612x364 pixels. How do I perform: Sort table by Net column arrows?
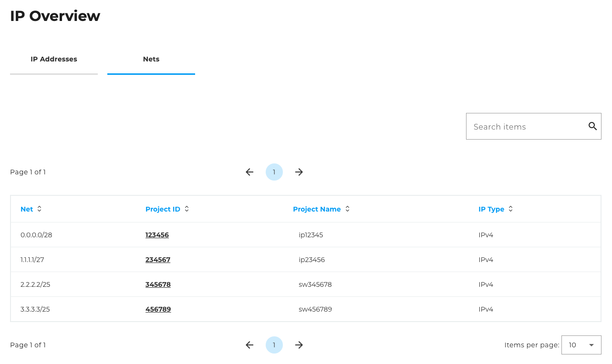(40, 209)
